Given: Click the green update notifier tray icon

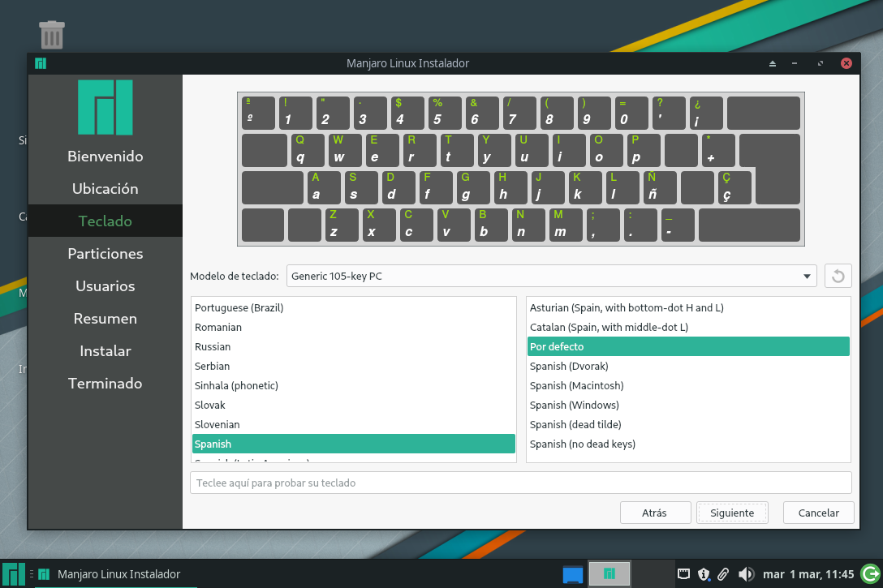Looking at the screenshot, I should click(869, 573).
